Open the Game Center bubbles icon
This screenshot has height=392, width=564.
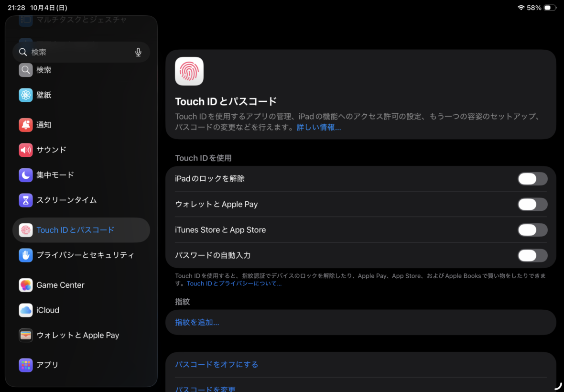(25, 285)
